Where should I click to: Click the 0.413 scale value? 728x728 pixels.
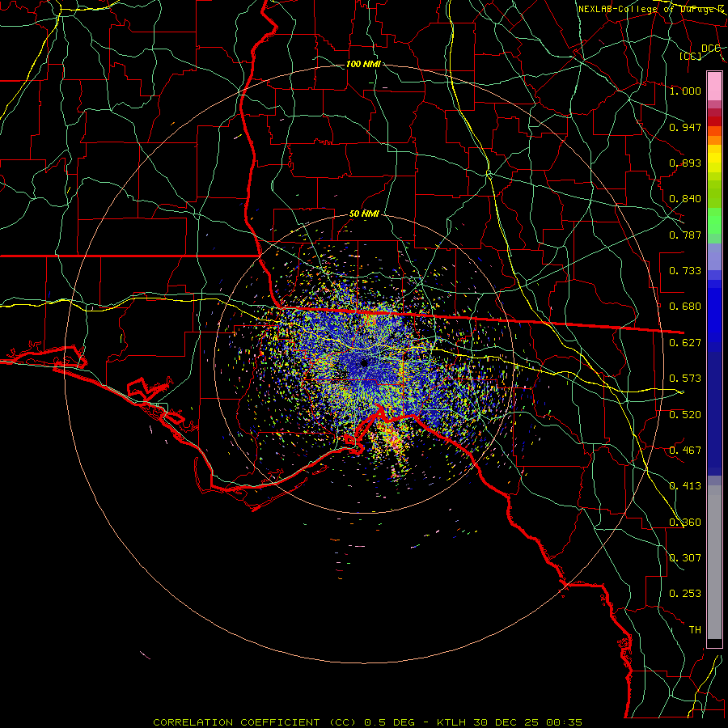685,486
